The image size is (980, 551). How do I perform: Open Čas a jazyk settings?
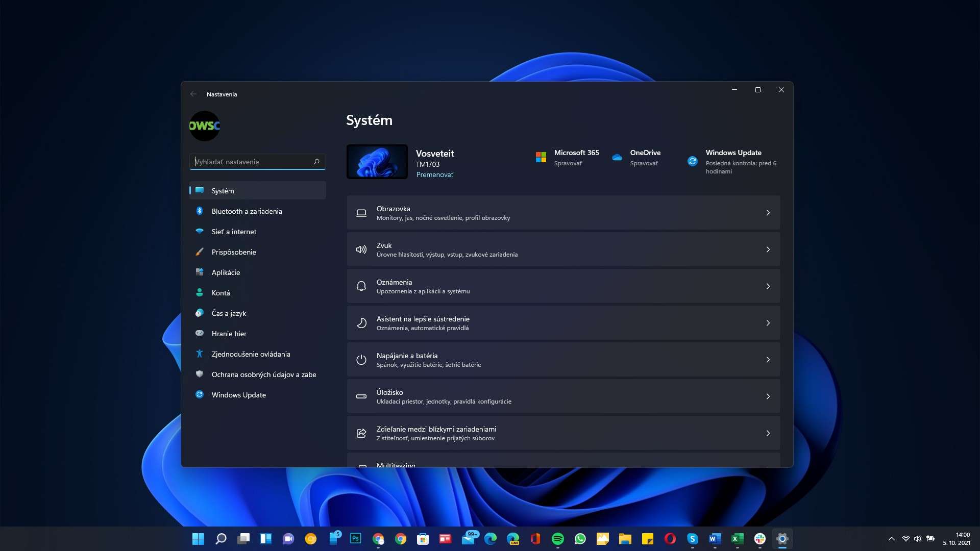coord(257,313)
